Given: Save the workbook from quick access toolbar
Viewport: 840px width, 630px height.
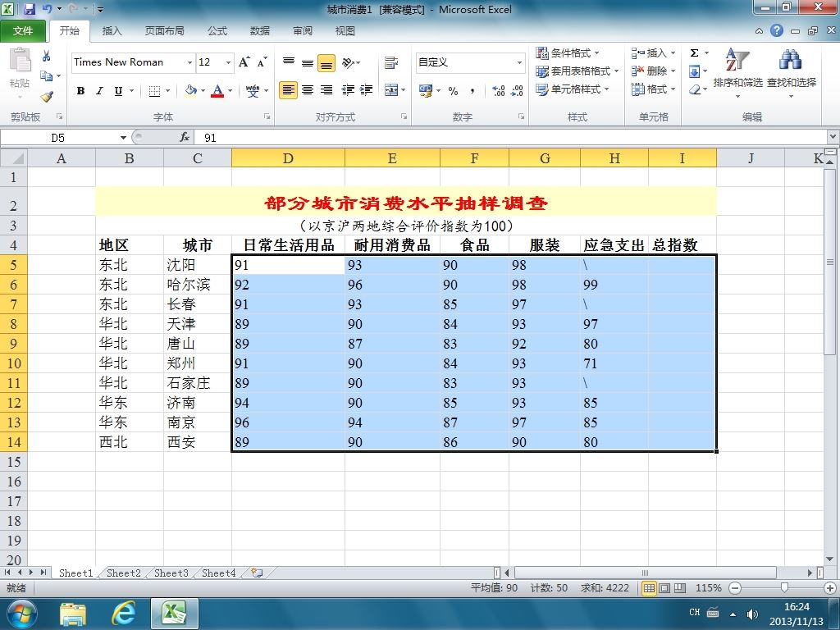Looking at the screenshot, I should (x=30, y=8).
